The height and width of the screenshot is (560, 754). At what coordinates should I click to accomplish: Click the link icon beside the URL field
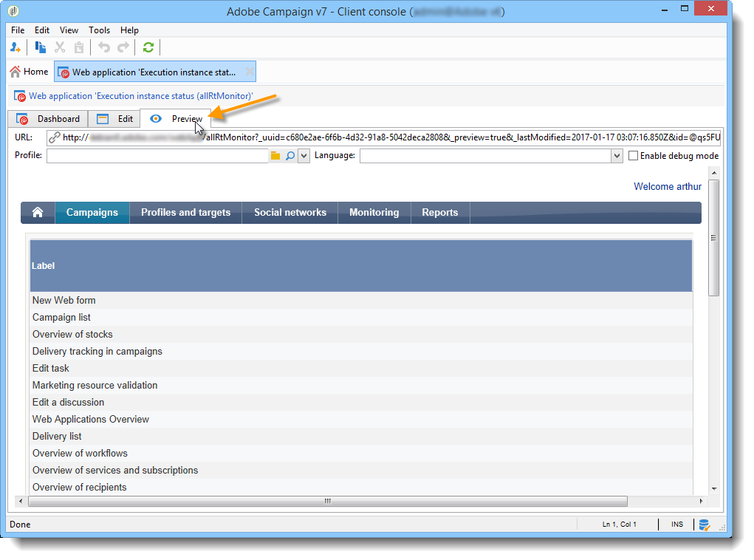(x=55, y=137)
